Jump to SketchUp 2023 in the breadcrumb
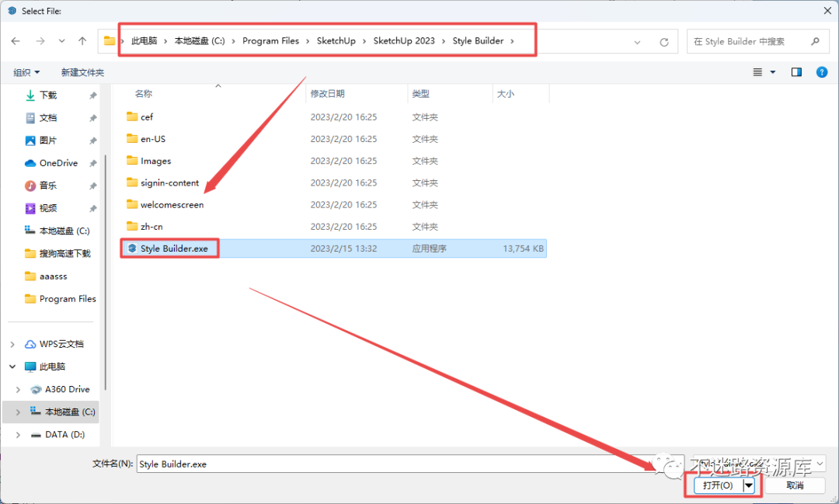Screen dimensions: 839x504 tap(404, 40)
